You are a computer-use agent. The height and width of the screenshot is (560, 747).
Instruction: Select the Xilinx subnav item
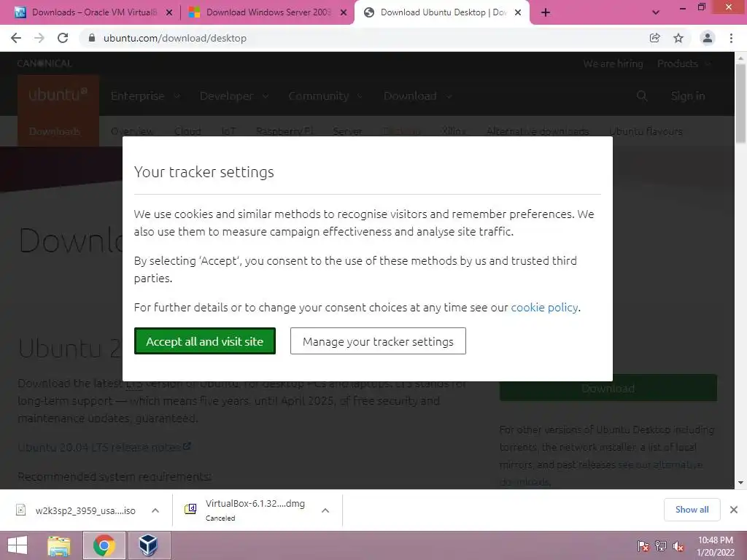(x=454, y=131)
